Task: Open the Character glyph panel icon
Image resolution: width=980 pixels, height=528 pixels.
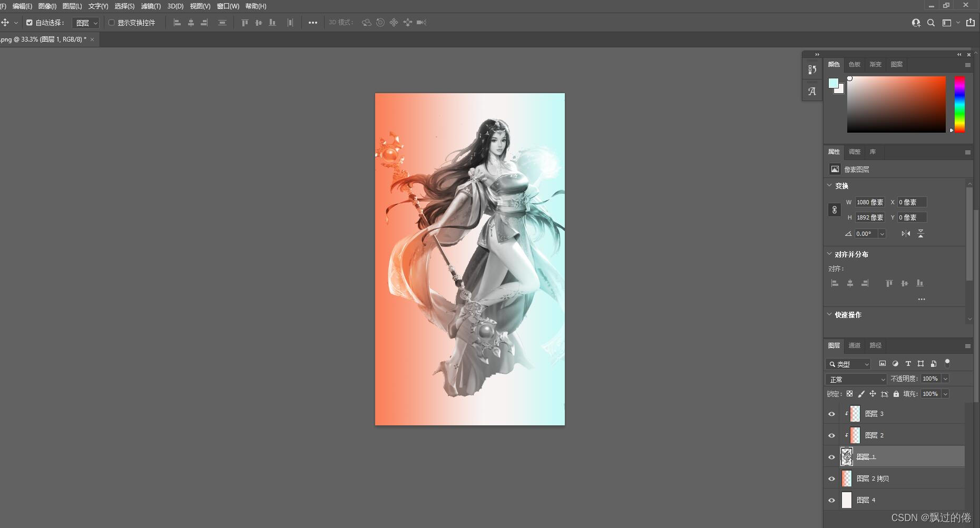Action: pos(812,91)
